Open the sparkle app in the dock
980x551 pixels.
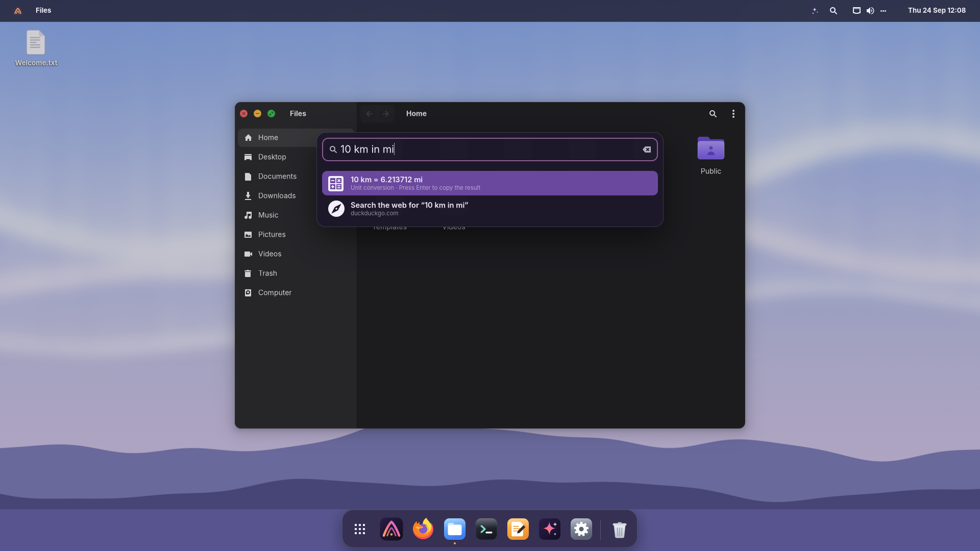[550, 529]
